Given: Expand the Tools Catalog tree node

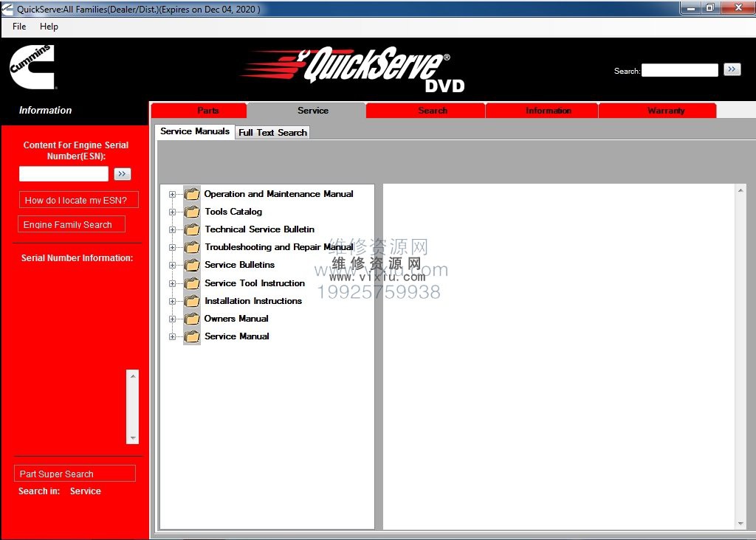Looking at the screenshot, I should pyautogui.click(x=172, y=212).
